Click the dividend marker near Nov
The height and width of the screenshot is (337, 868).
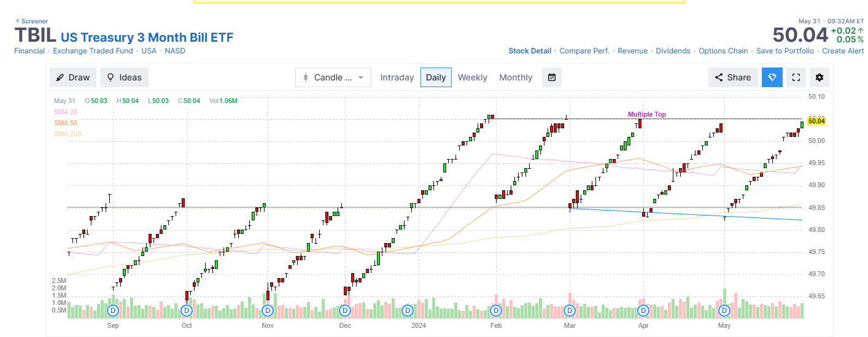(x=267, y=311)
